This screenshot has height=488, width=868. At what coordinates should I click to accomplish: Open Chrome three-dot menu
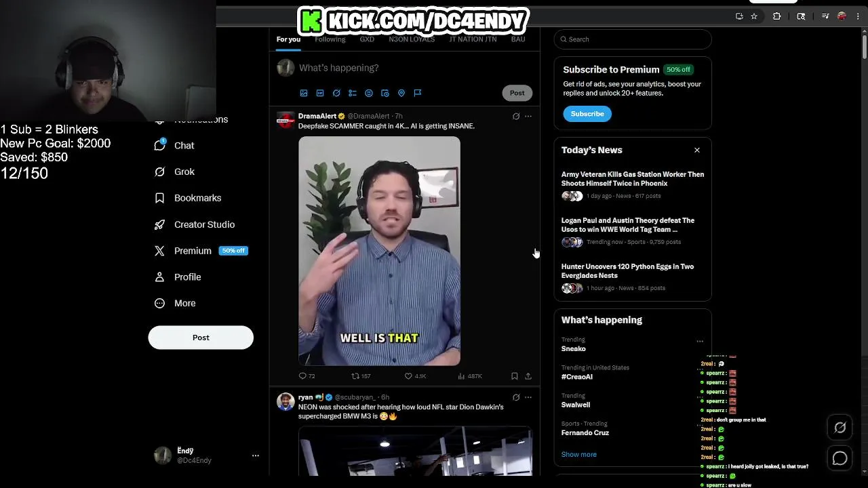pos(859,16)
